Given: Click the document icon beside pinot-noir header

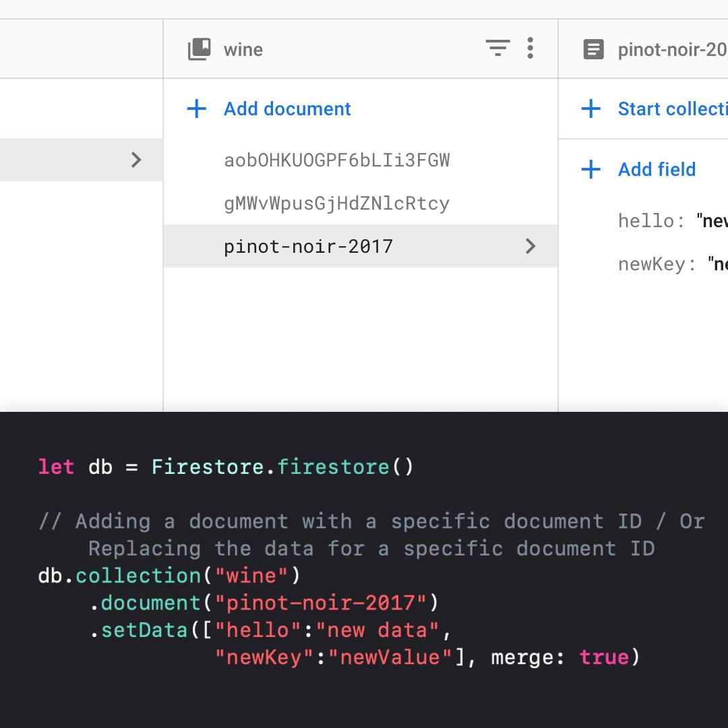Looking at the screenshot, I should point(593,49).
